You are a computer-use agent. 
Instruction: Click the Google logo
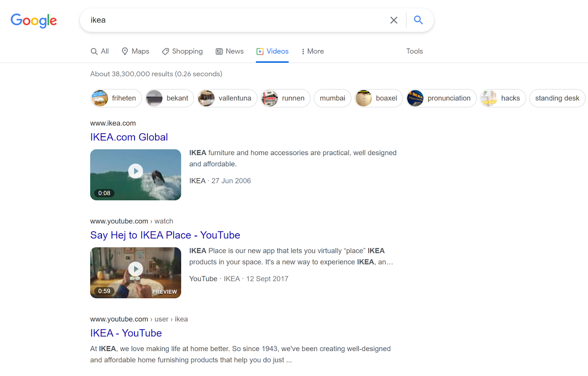[x=34, y=21]
